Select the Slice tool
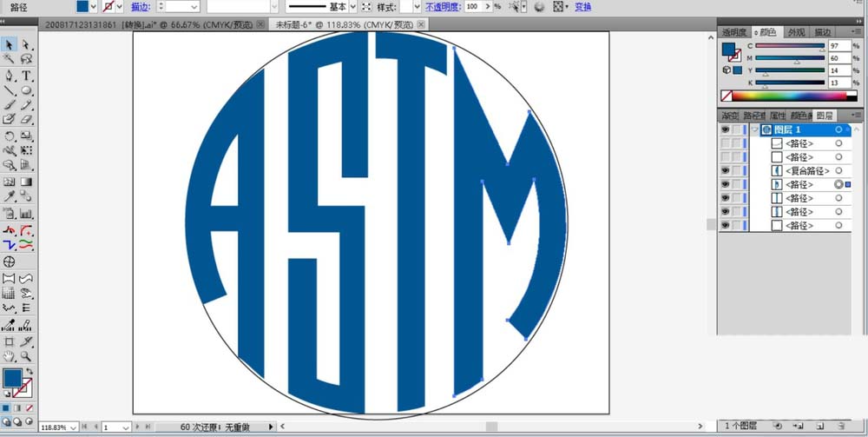868x437 pixels. pos(26,341)
